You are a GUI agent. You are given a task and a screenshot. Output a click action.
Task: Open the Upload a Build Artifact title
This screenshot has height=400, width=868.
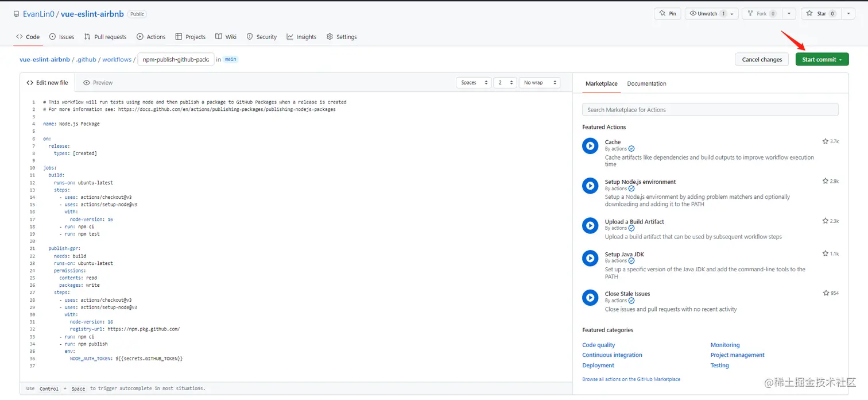coord(634,221)
